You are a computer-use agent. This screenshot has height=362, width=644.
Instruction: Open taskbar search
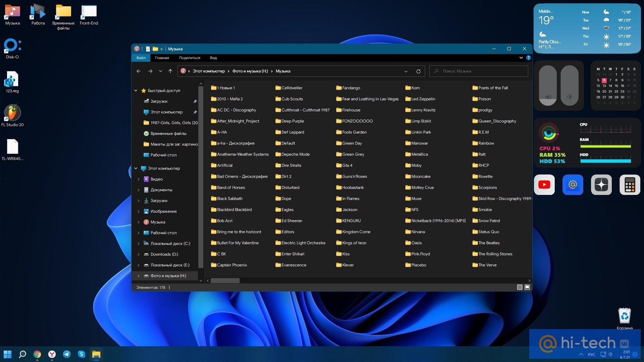point(22,354)
